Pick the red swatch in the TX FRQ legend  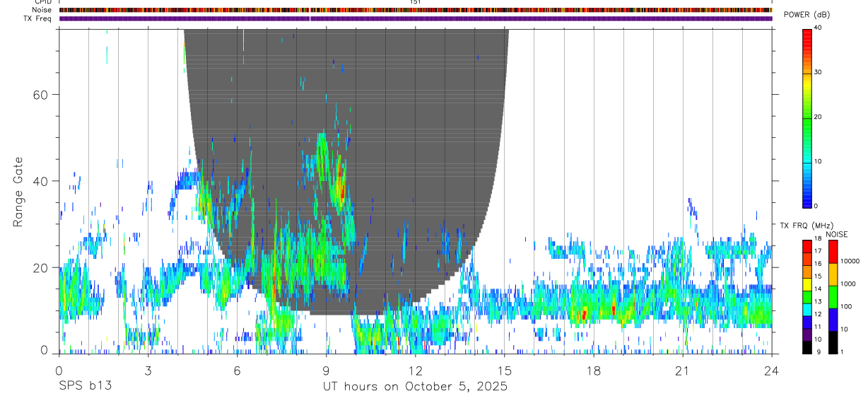[807, 247]
